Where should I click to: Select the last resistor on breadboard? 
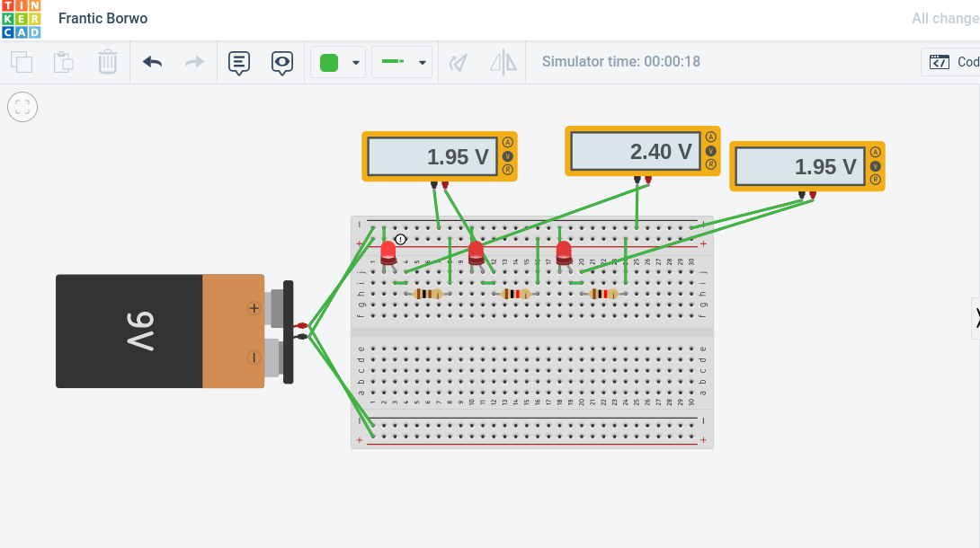[604, 294]
